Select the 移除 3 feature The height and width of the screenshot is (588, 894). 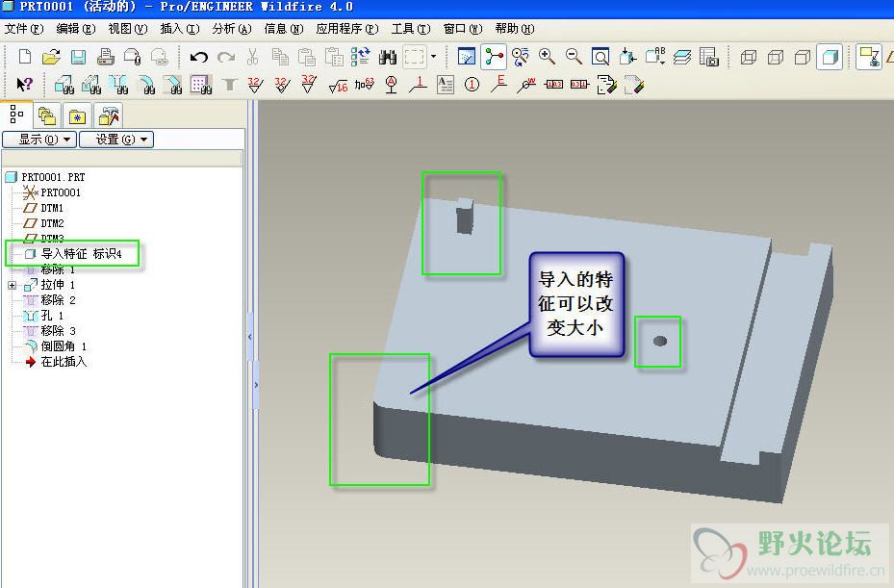58,331
